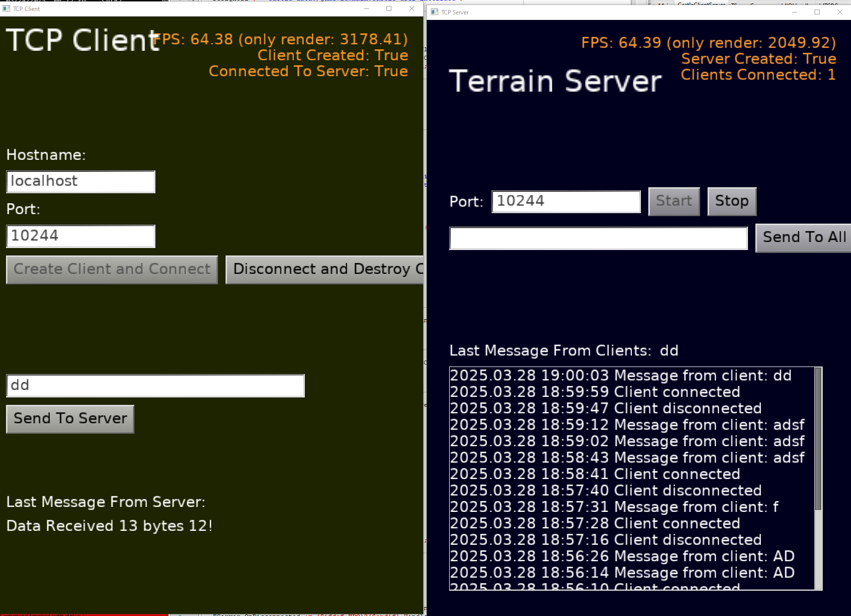Image resolution: width=851 pixels, height=616 pixels.
Task: Focus the client Port field showing 10244
Action: click(81, 236)
